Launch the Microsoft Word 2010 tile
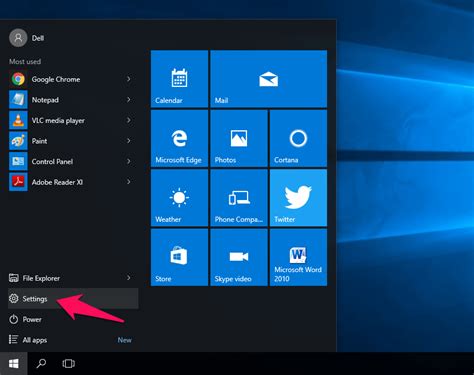The height and width of the screenshot is (375, 474). (x=298, y=257)
